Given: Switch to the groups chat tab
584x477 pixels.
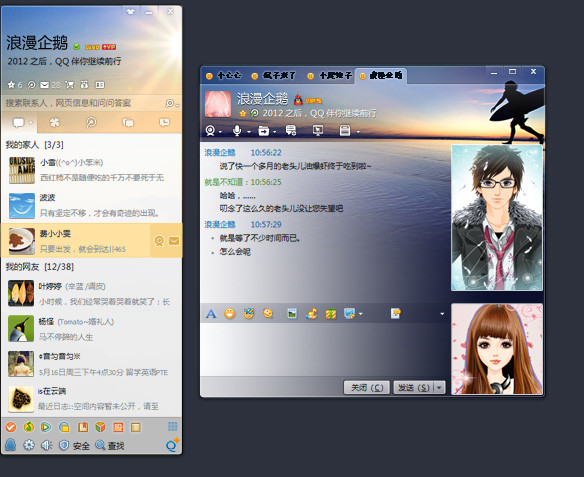Looking at the screenshot, I should (x=128, y=122).
